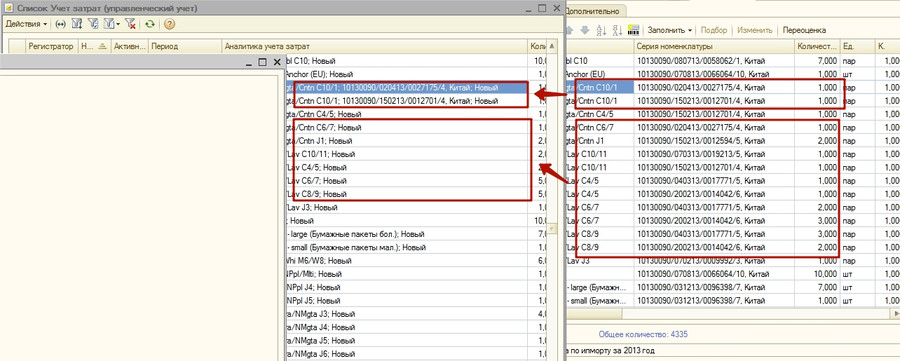Click the Cntn C6/7 name cell in right table
Screen dimensions: 900x361
(600, 127)
